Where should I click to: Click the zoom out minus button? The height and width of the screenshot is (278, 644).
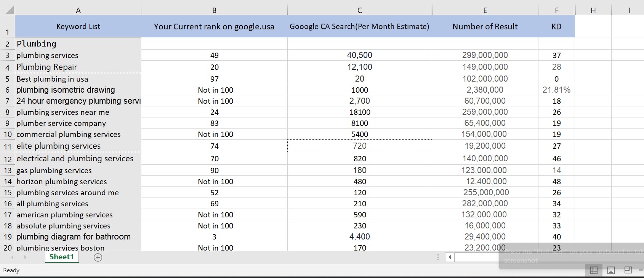tap(641, 270)
